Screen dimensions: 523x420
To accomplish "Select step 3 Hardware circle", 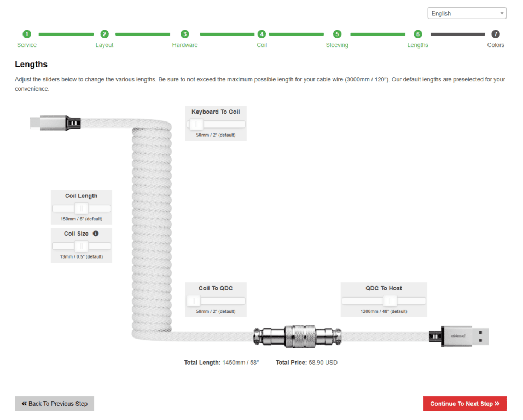I will (185, 34).
